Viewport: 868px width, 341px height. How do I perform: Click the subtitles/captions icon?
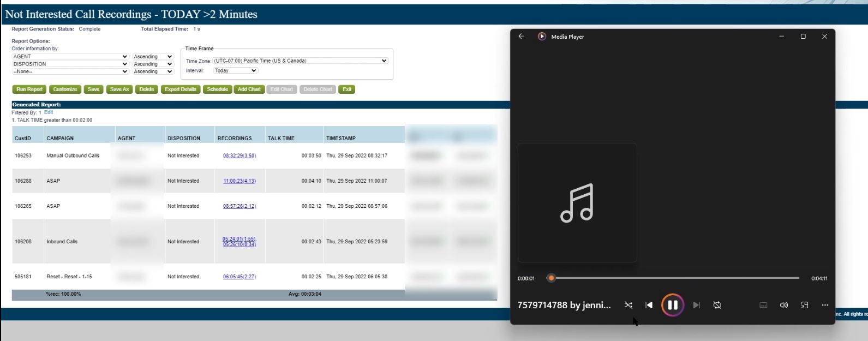click(763, 305)
